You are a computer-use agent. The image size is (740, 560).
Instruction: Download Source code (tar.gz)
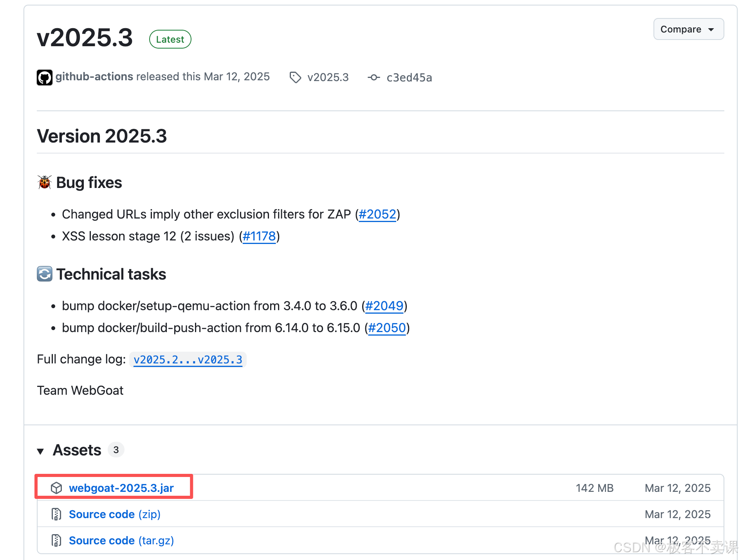pos(121,540)
